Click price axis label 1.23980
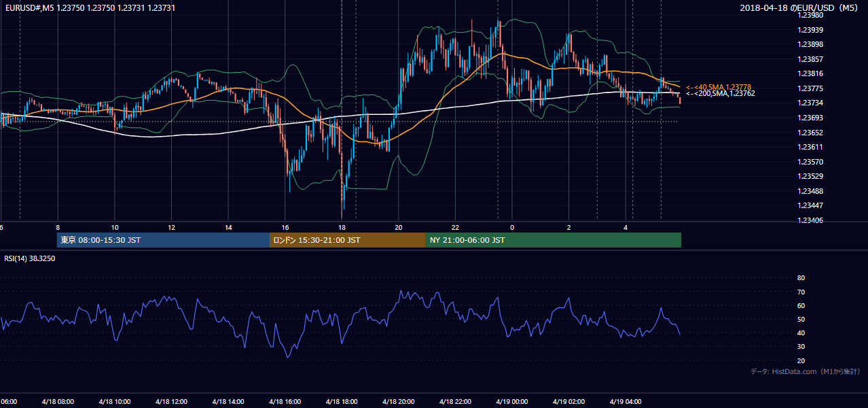 click(810, 15)
